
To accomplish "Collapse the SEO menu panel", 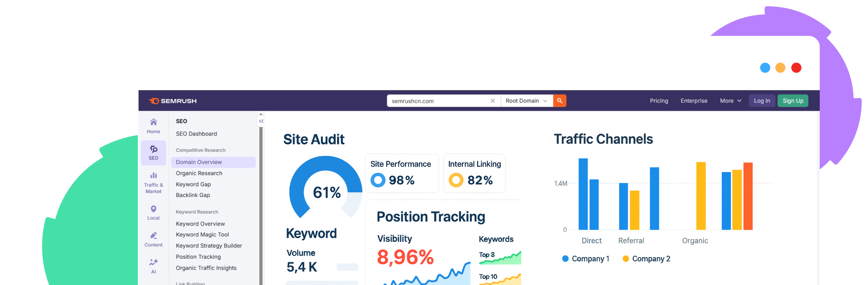I will (261, 121).
